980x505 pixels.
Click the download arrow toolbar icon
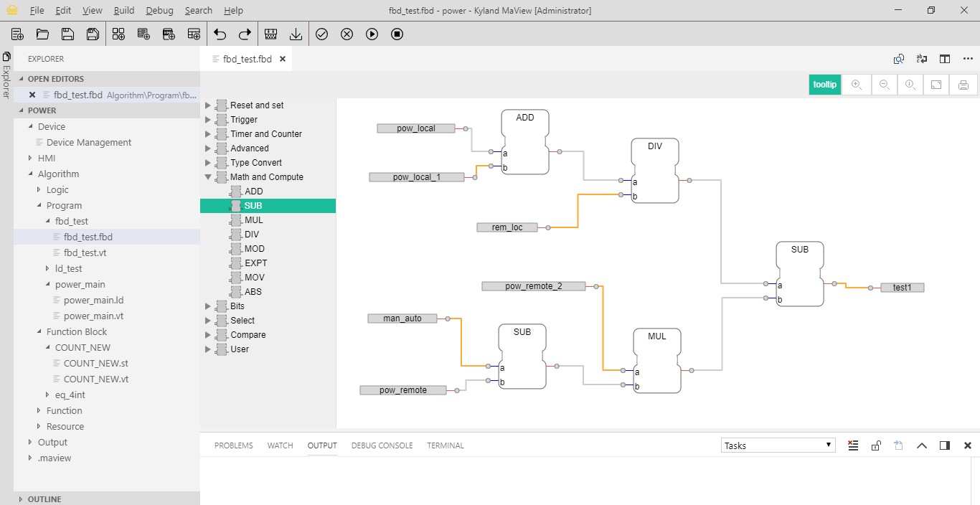(296, 34)
